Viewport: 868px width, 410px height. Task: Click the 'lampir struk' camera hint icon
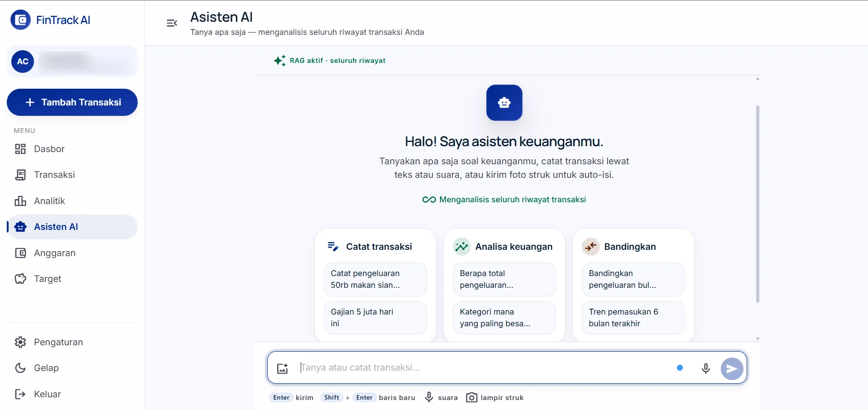[471, 397]
